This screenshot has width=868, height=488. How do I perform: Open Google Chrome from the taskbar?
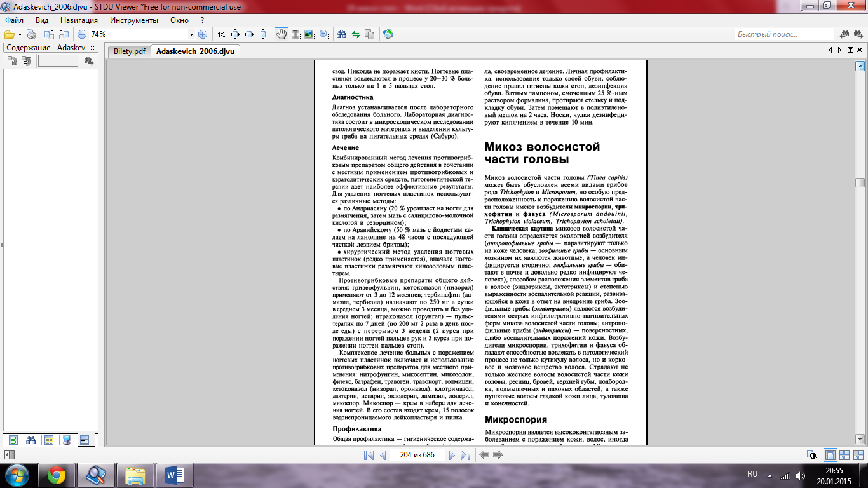tap(56, 475)
